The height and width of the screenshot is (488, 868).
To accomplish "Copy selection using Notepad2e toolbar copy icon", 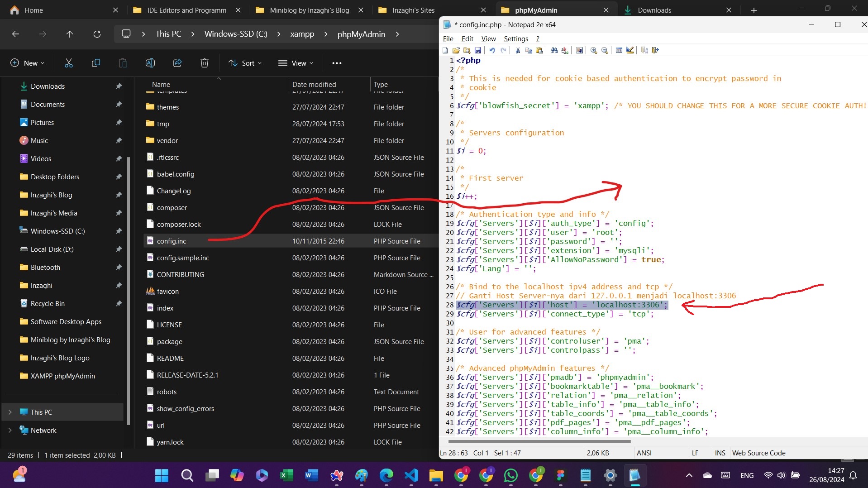I will coord(529,50).
